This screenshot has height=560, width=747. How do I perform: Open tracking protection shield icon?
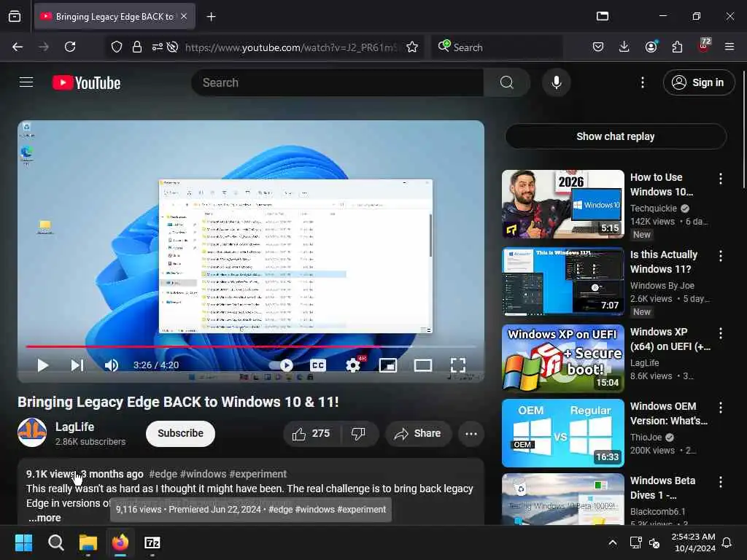tap(117, 47)
